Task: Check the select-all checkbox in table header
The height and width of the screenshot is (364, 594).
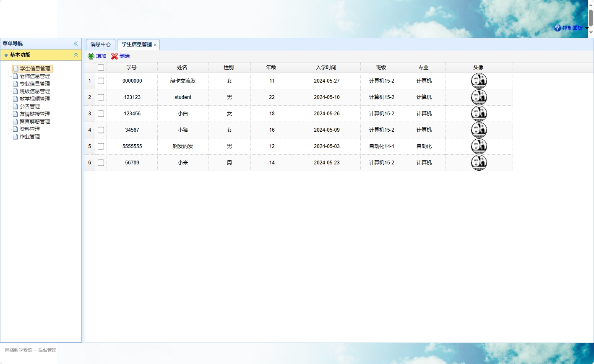Action: tap(101, 68)
